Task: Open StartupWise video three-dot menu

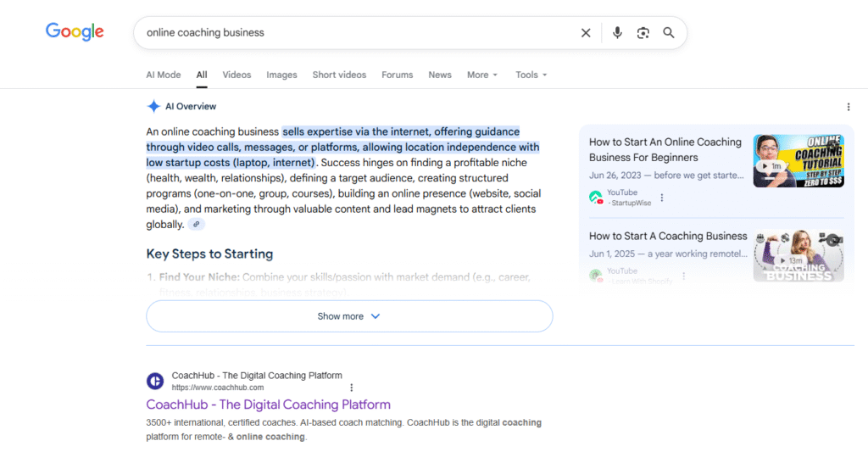Action: point(662,198)
